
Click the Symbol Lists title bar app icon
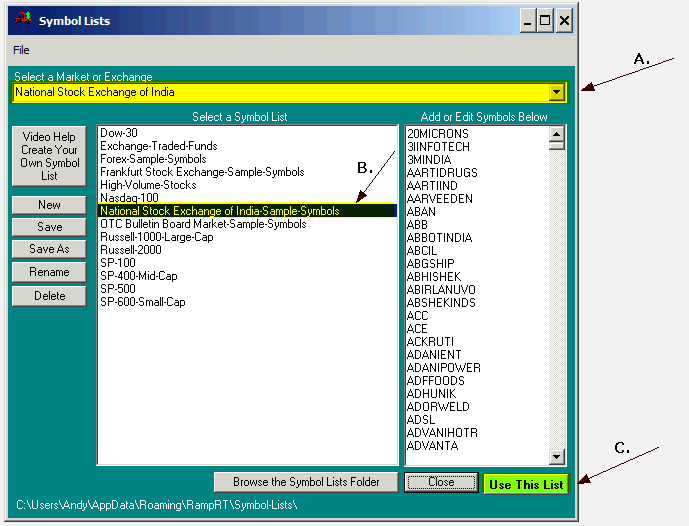click(x=23, y=19)
